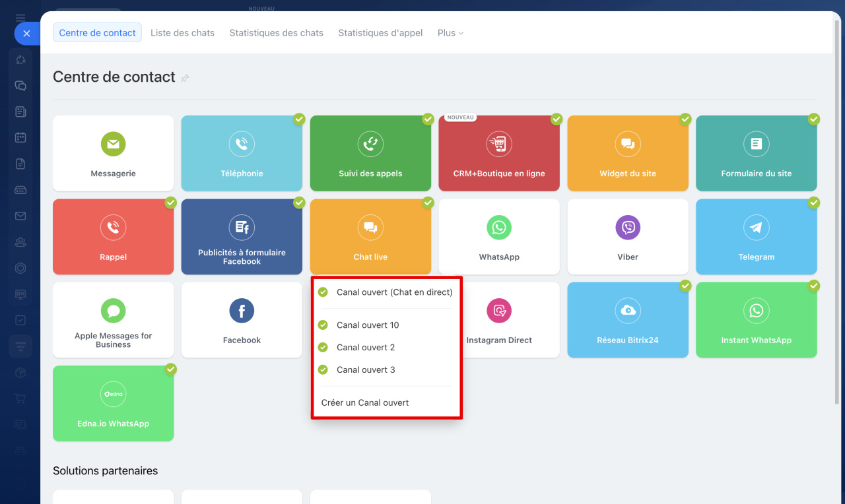Click the Centre de contact page heading

pyautogui.click(x=114, y=77)
